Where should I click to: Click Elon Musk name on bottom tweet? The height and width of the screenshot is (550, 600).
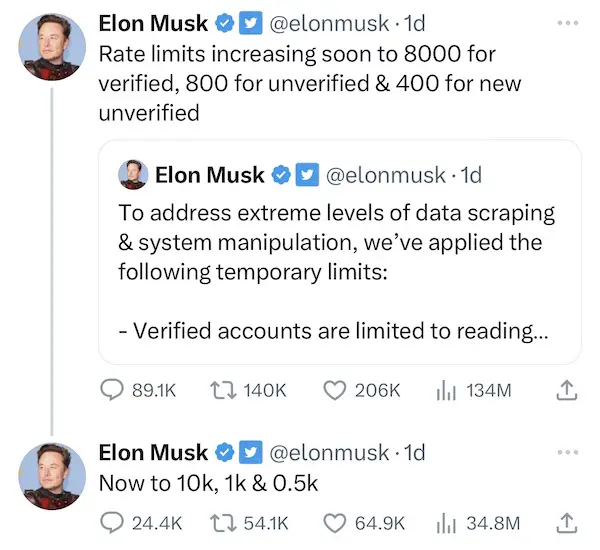click(x=153, y=452)
